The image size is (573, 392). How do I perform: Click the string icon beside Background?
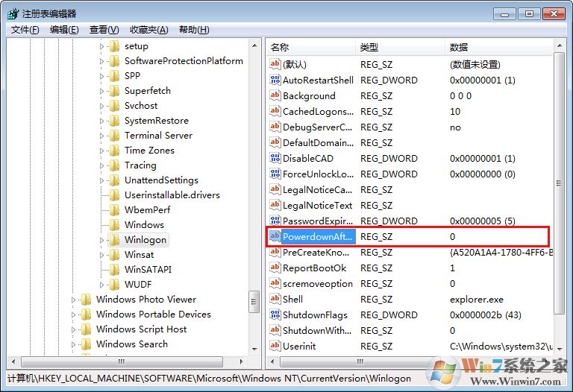[x=275, y=95]
